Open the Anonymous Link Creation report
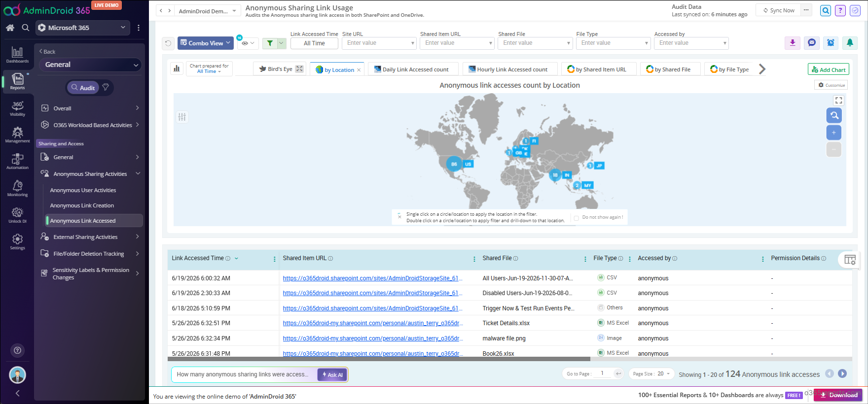 tap(82, 205)
